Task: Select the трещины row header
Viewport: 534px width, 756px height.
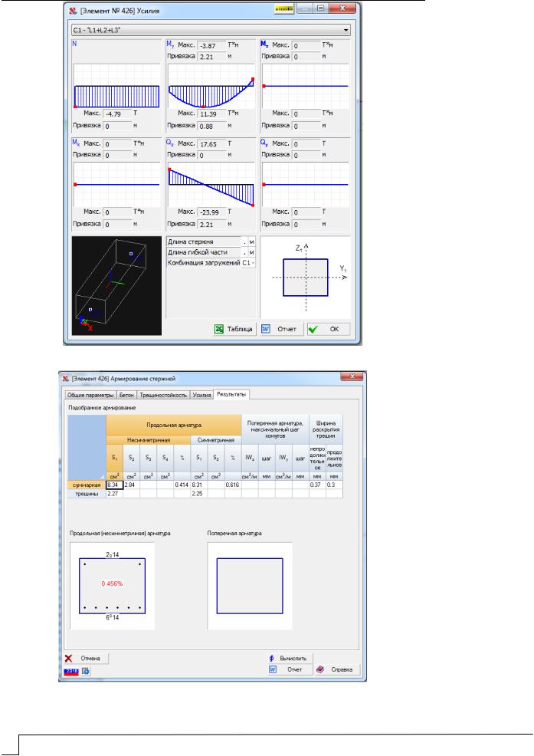Action: tap(87, 494)
